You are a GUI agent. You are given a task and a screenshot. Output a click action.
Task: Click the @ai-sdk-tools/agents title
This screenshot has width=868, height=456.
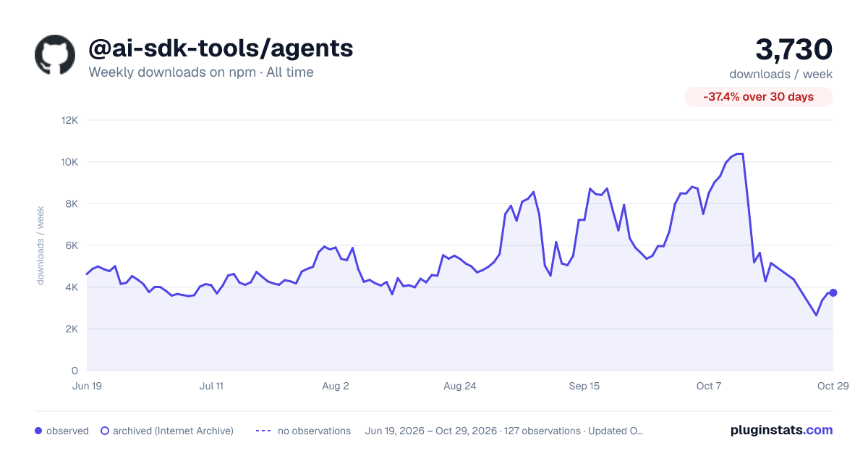tap(221, 48)
